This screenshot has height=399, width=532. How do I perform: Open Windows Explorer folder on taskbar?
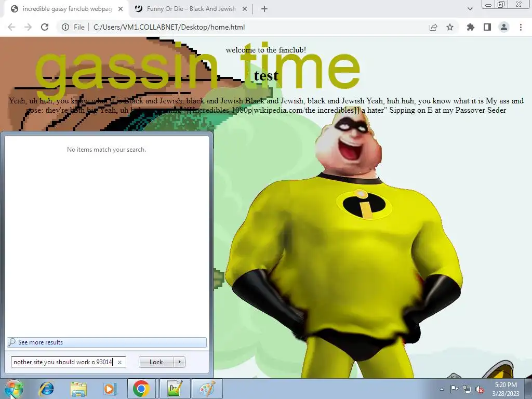(x=78, y=389)
